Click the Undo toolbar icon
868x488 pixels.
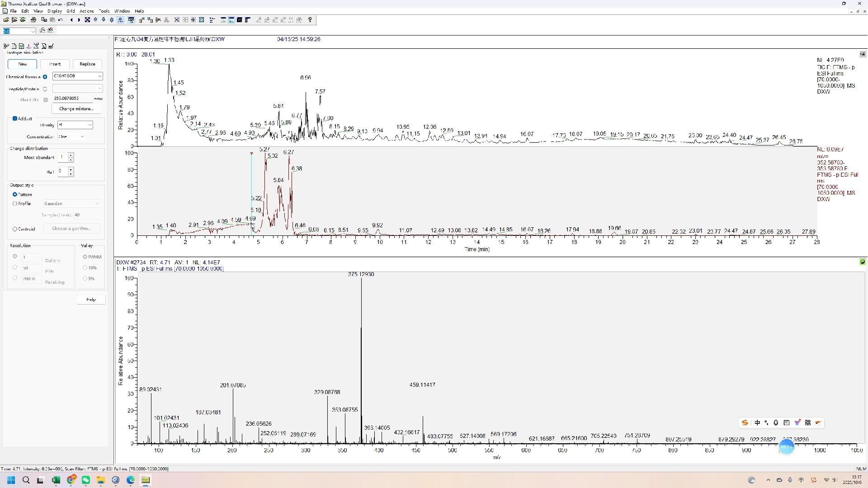[61, 20]
